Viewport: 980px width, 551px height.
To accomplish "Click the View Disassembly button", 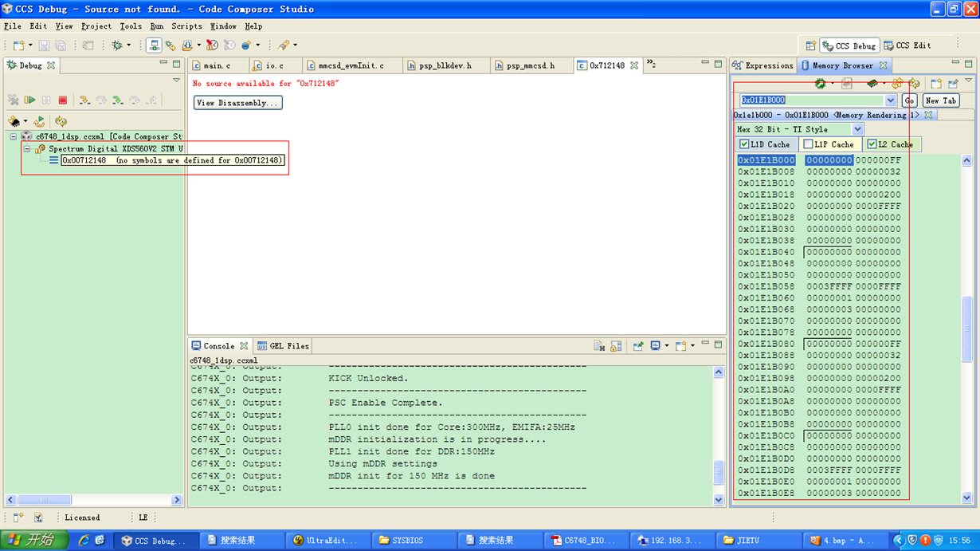I will point(238,103).
